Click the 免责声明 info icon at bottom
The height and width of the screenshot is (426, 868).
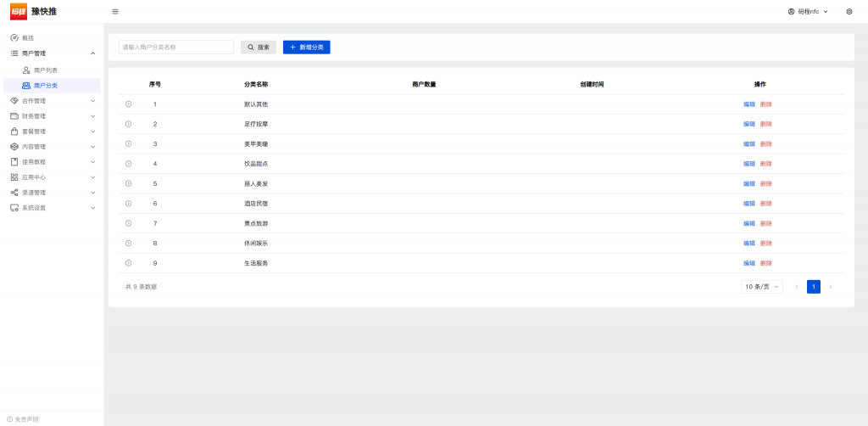point(10,419)
